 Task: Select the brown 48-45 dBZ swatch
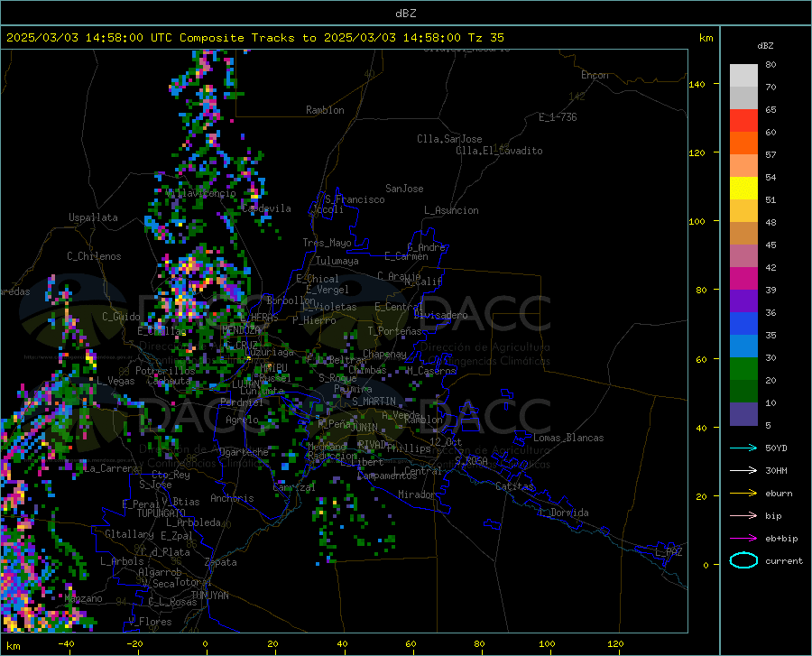[x=743, y=234]
